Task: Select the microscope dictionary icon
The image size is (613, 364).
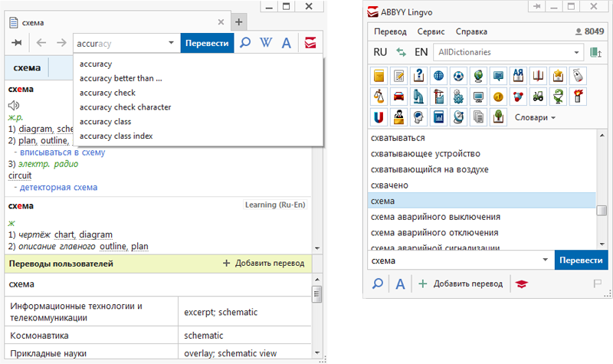Action: [418, 97]
